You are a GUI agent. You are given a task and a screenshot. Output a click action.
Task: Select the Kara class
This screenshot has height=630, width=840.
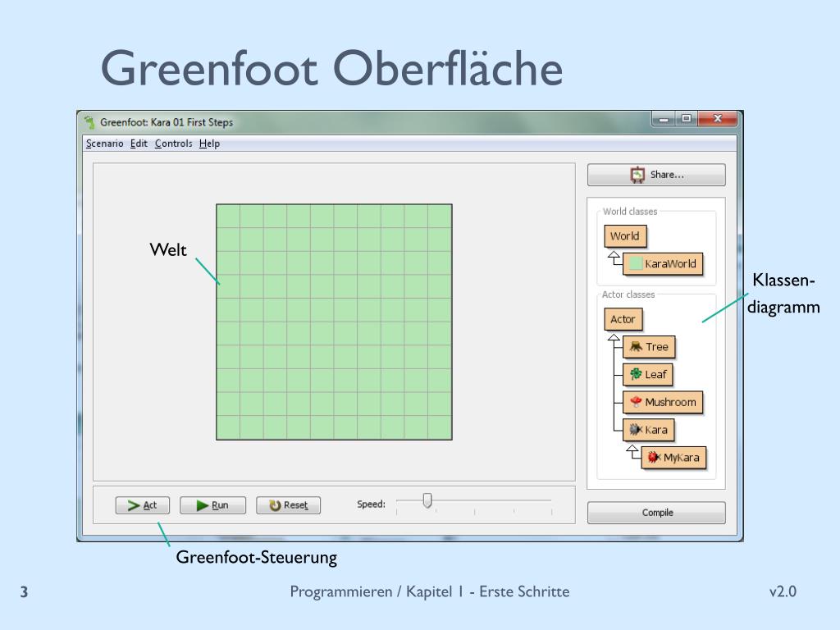tap(648, 430)
